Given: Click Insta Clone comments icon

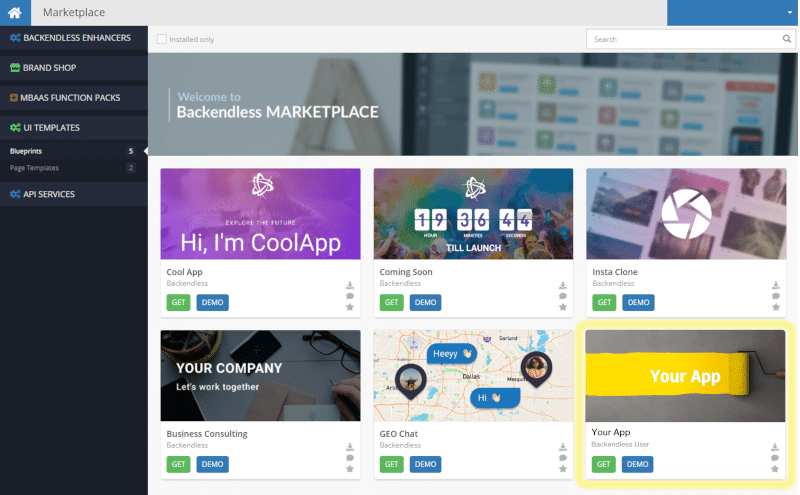Looking at the screenshot, I should pyautogui.click(x=776, y=296).
